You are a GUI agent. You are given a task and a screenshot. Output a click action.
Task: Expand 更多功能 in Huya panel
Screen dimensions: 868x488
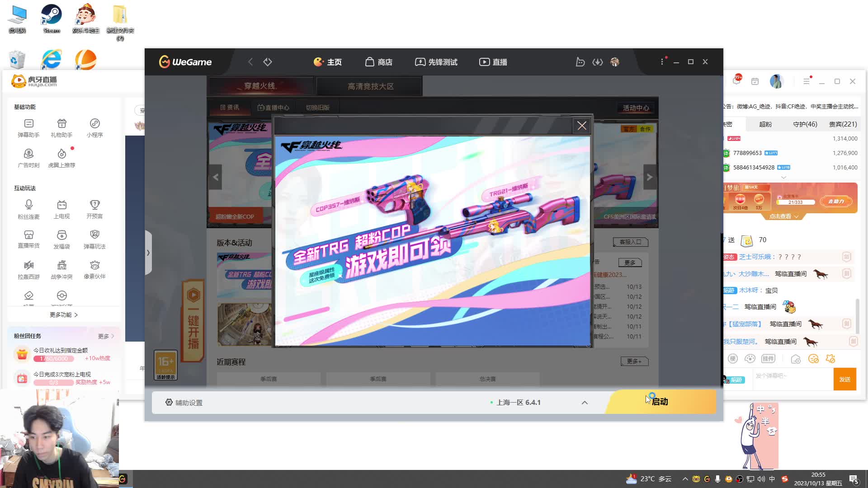pyautogui.click(x=64, y=315)
